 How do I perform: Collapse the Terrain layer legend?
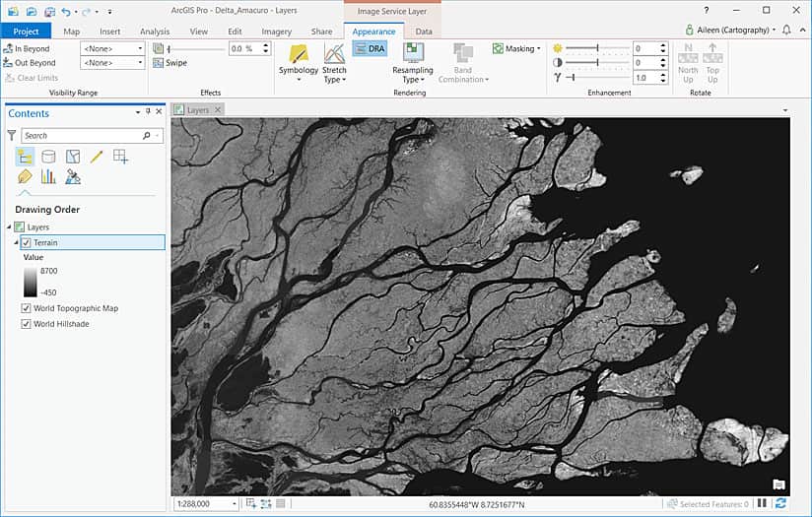(16, 242)
